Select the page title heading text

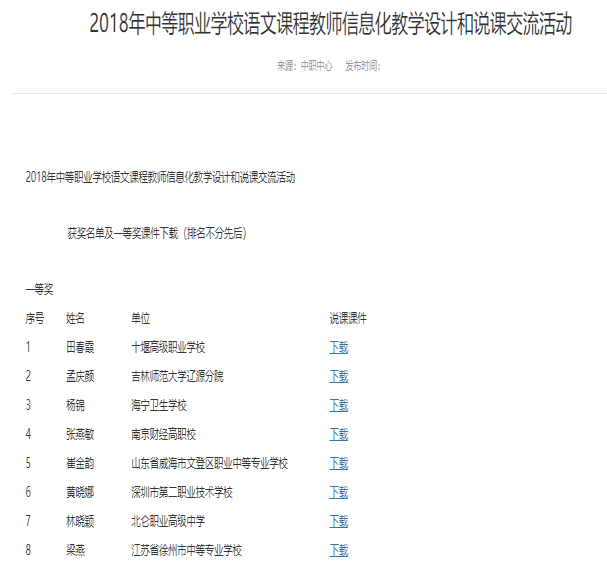[x=331, y=24]
